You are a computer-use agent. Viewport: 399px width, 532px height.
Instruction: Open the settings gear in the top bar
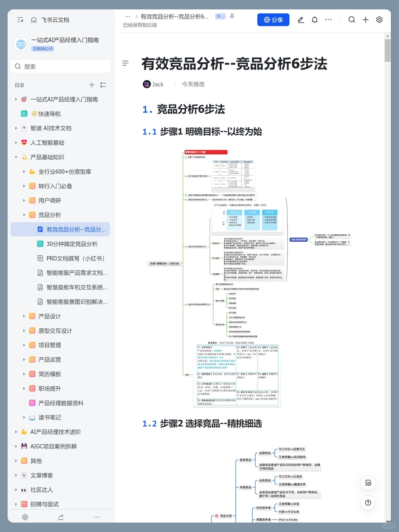379,20
